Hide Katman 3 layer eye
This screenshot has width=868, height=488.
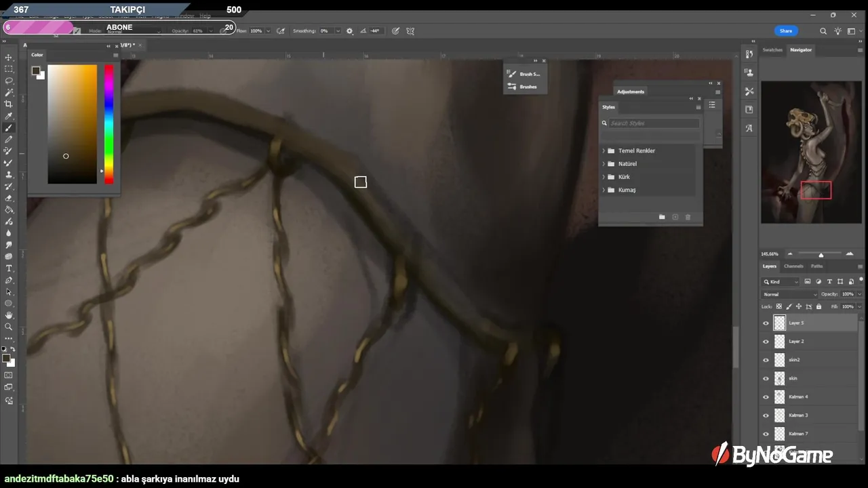[766, 415]
